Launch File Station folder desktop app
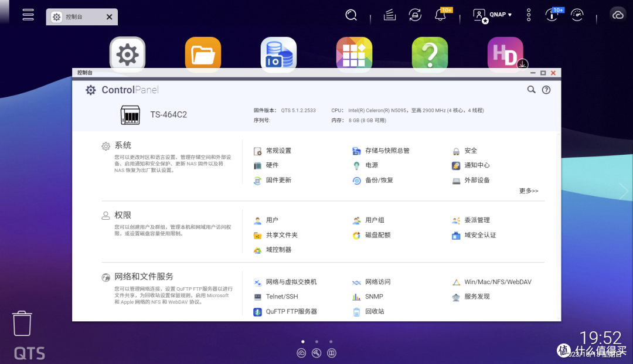 203,55
